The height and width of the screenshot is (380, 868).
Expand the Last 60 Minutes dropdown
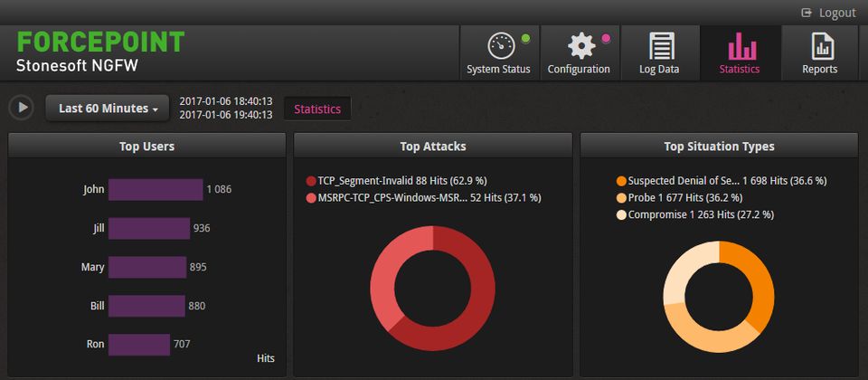108,109
